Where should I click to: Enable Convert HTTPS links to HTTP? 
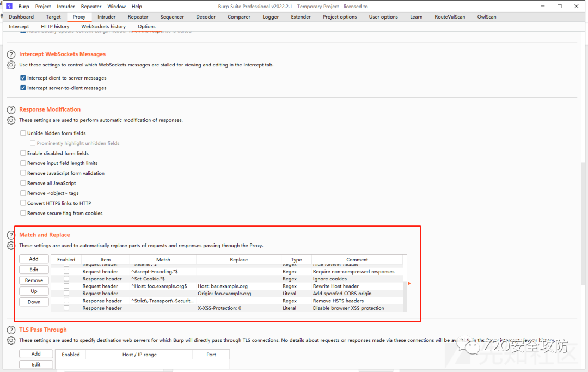[23, 203]
